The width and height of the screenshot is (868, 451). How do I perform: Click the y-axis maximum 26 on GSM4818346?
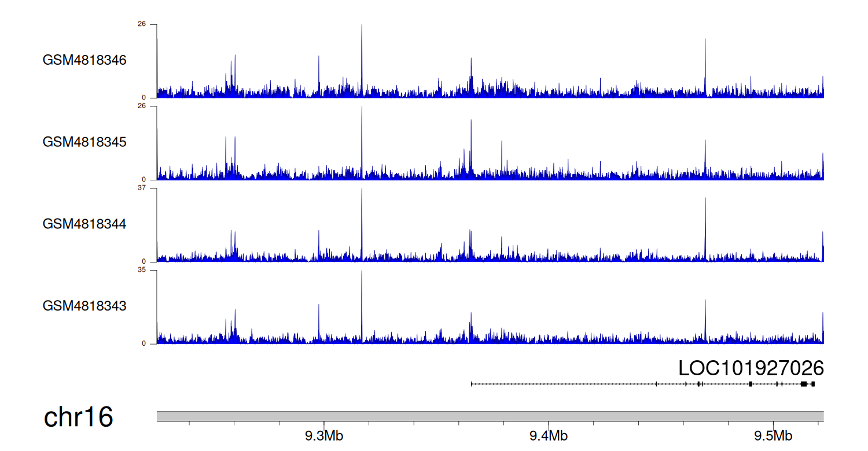(141, 24)
